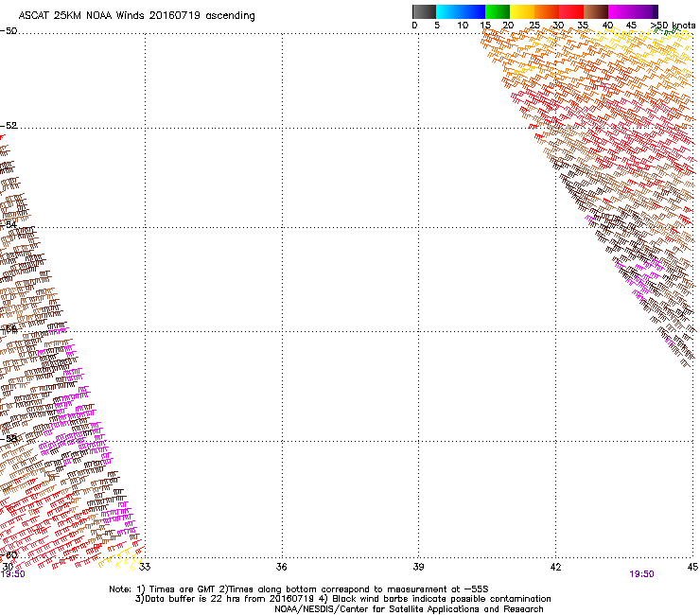Click the orange 25-30 knots color band

[547, 11]
